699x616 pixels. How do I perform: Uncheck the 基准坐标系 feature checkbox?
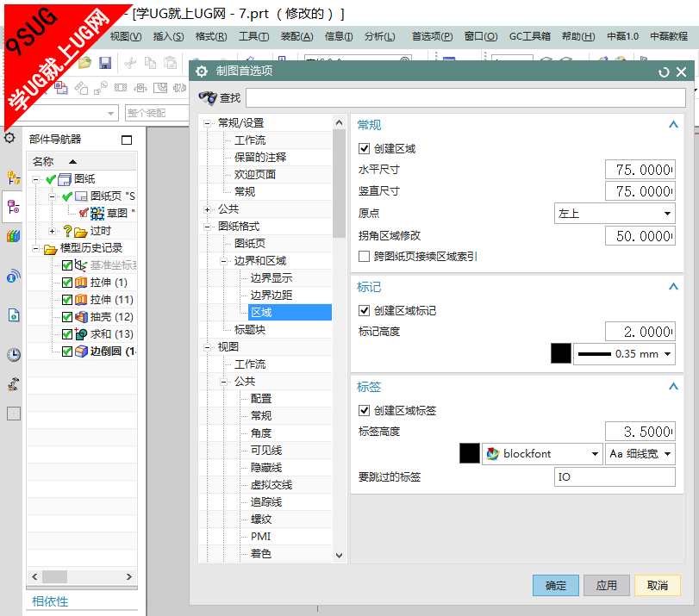click(67, 265)
